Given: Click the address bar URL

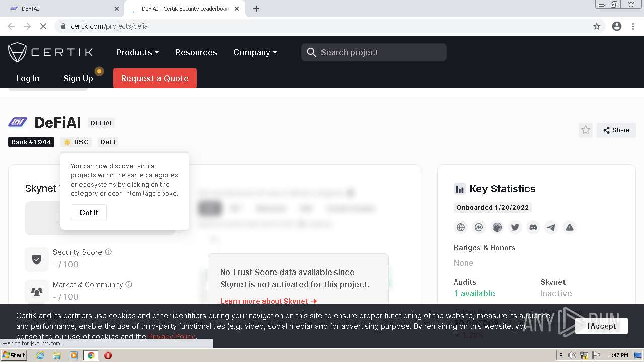Looking at the screenshot, I should coord(110,26).
